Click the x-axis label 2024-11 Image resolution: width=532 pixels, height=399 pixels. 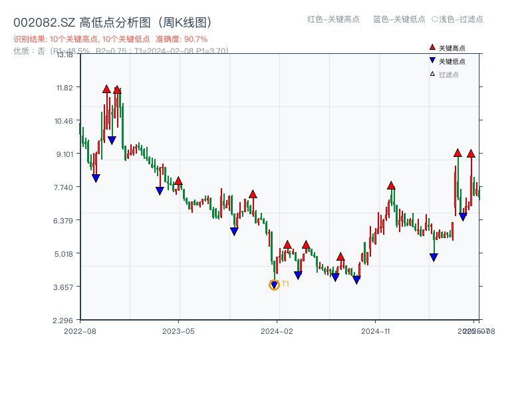pyautogui.click(x=376, y=331)
